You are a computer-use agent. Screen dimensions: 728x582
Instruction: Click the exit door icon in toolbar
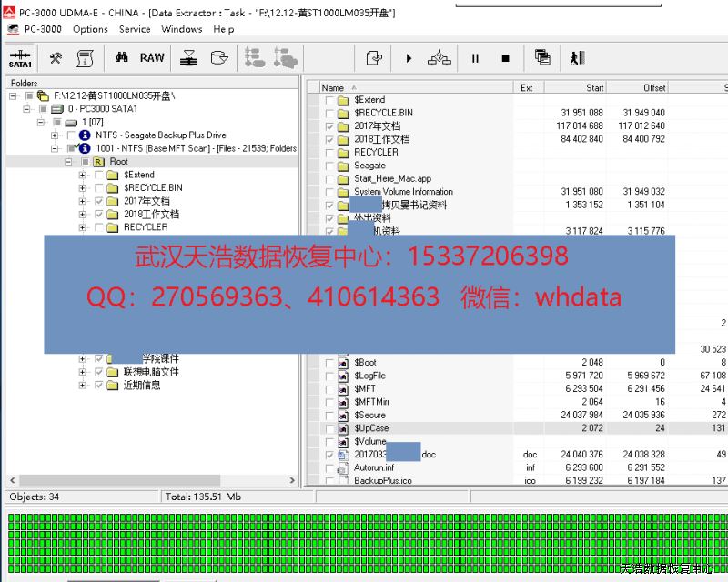tap(576, 58)
